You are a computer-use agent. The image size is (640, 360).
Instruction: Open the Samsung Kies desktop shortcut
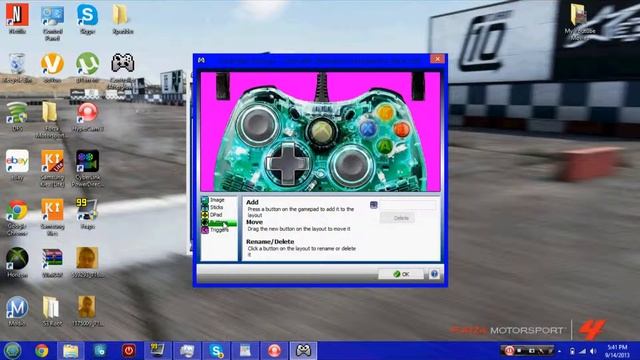coord(52,217)
